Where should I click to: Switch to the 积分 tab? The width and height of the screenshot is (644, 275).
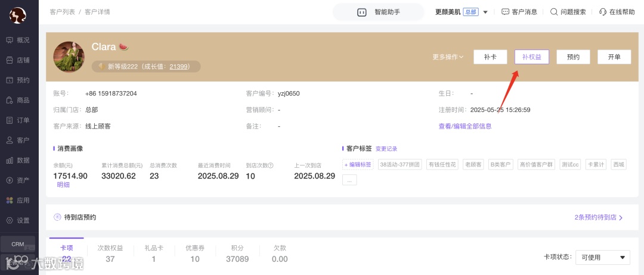[x=237, y=254]
